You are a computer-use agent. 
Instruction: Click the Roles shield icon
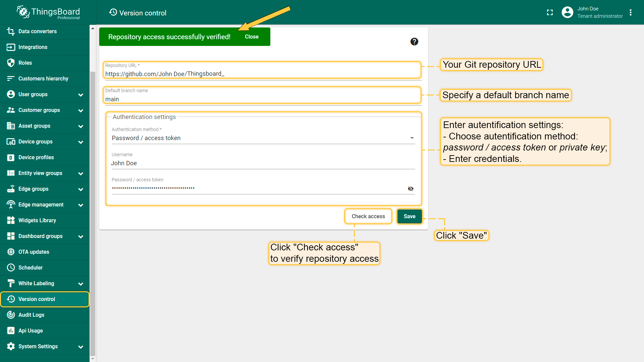point(11,63)
